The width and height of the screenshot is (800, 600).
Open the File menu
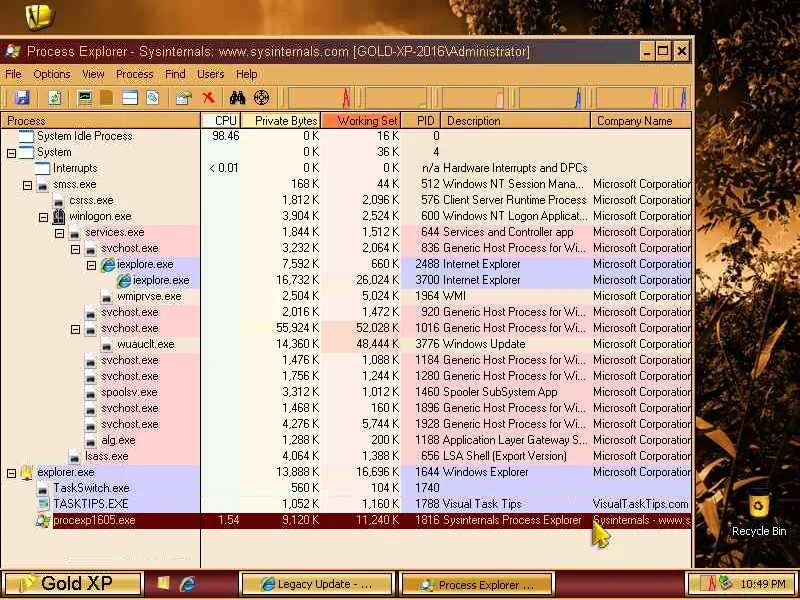point(13,74)
